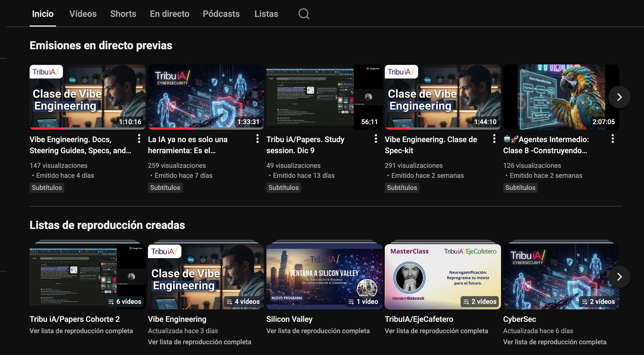The width and height of the screenshot is (644, 355).
Task: Click the 4 vídeos badge on Vibe Engineering playlist
Action: coord(243,301)
